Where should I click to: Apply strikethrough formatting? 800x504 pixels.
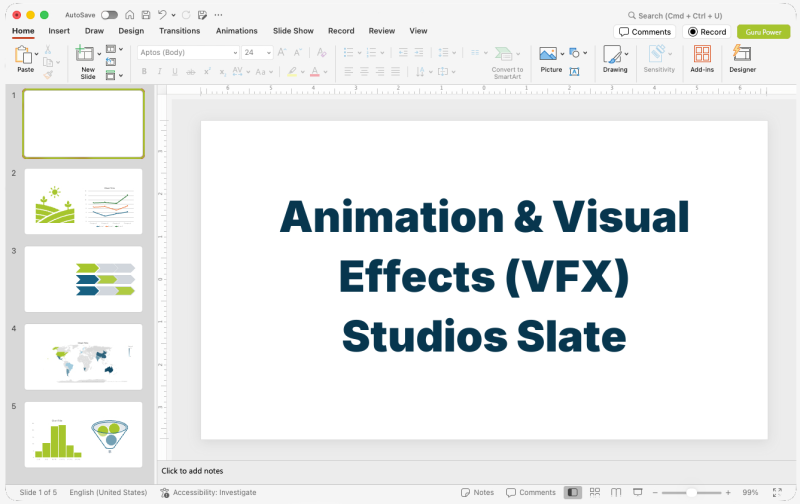190,72
